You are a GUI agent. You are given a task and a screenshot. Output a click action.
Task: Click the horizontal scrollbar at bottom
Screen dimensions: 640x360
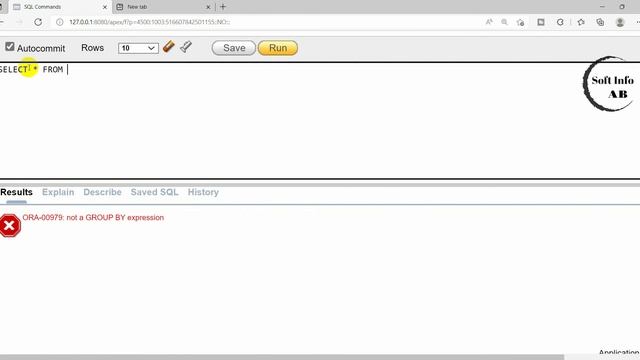tap(282, 357)
